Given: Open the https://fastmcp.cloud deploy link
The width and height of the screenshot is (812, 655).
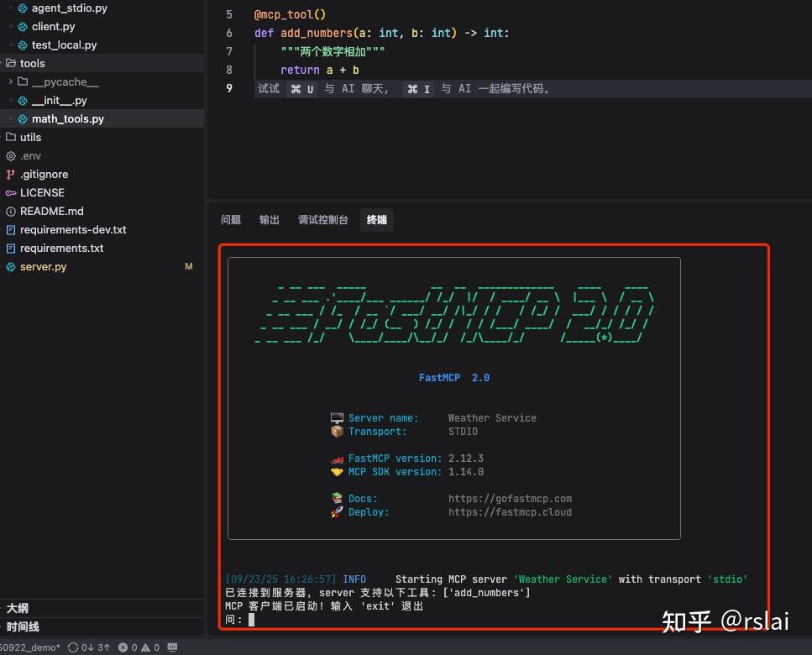Looking at the screenshot, I should click(x=510, y=512).
